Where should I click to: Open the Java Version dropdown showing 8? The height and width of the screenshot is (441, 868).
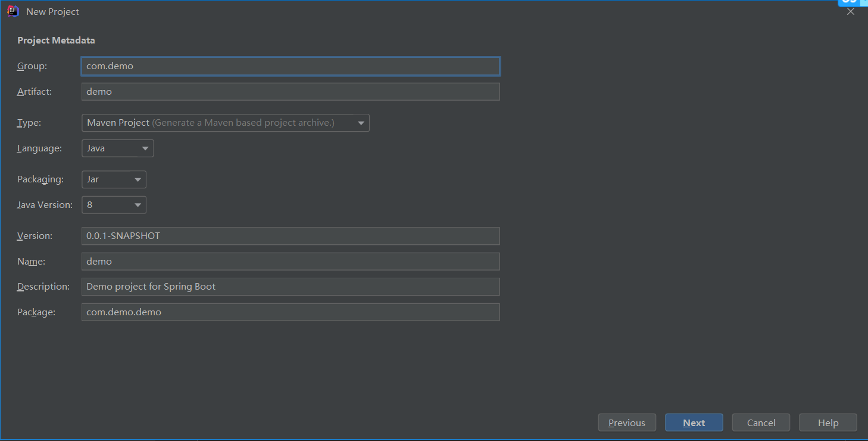114,205
